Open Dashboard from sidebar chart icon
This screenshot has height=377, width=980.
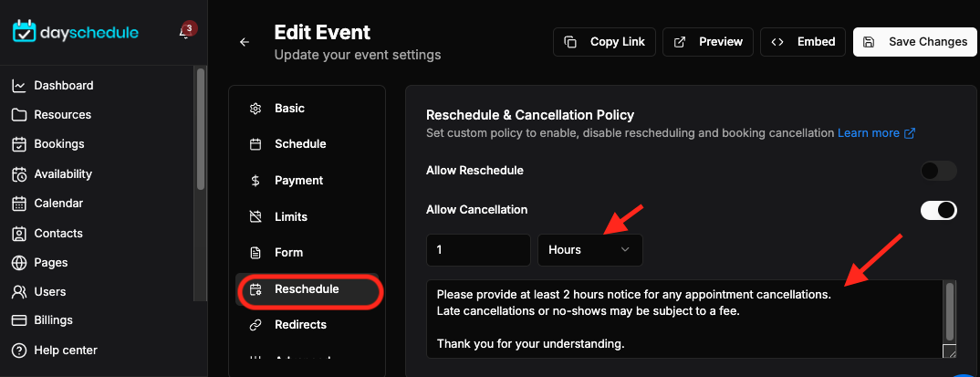pos(19,86)
